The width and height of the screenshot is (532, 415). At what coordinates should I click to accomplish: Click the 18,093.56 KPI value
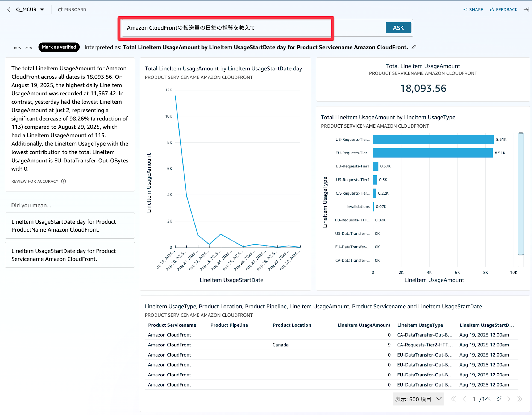pyautogui.click(x=423, y=88)
